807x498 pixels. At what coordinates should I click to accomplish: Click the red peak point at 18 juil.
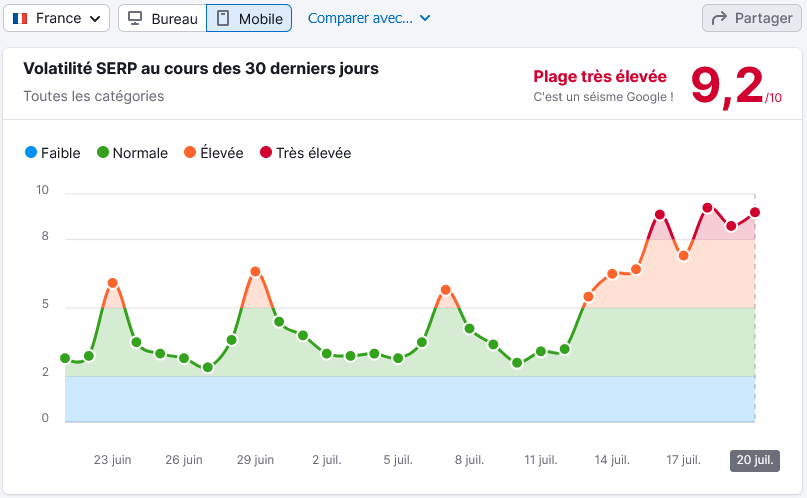(708, 208)
